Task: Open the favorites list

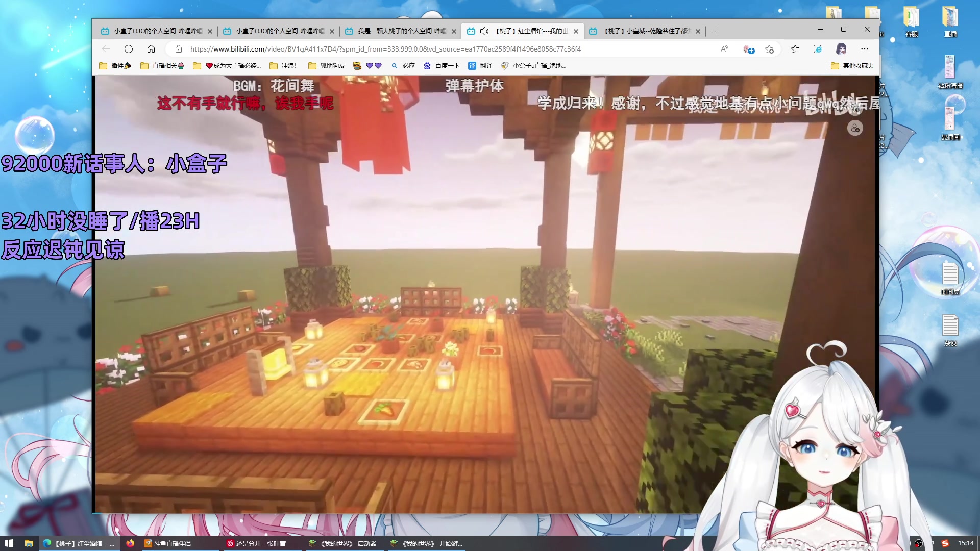Action: (795, 49)
